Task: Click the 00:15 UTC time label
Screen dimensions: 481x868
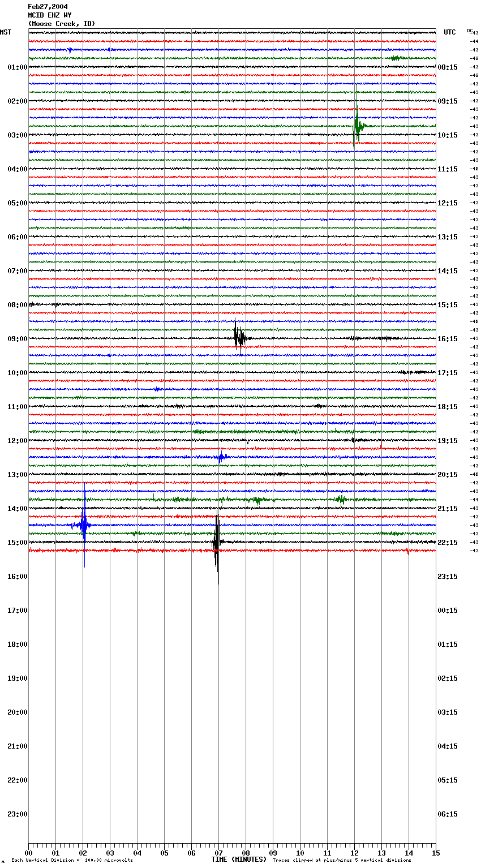Action: click(448, 611)
